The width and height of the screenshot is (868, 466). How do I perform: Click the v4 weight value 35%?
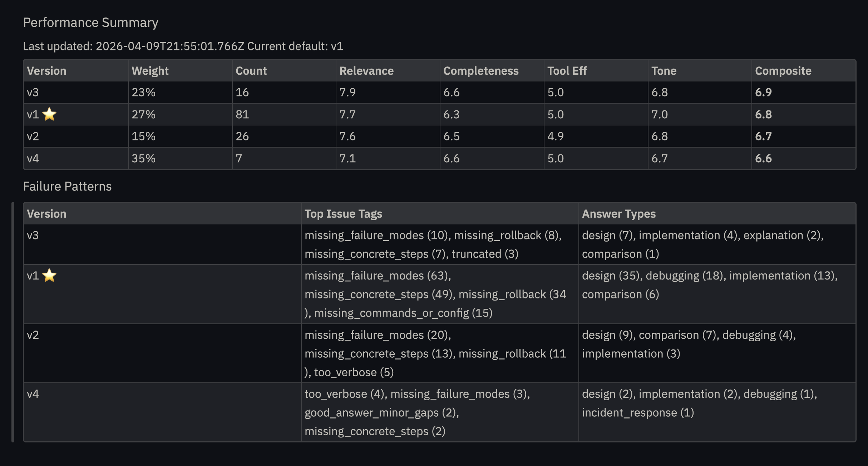(x=143, y=158)
